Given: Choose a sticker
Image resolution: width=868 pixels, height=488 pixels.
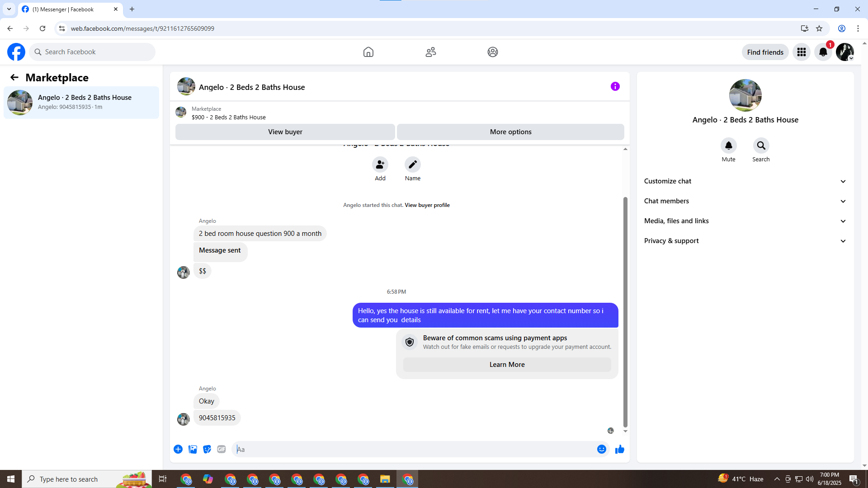Looking at the screenshot, I should pyautogui.click(x=207, y=449).
